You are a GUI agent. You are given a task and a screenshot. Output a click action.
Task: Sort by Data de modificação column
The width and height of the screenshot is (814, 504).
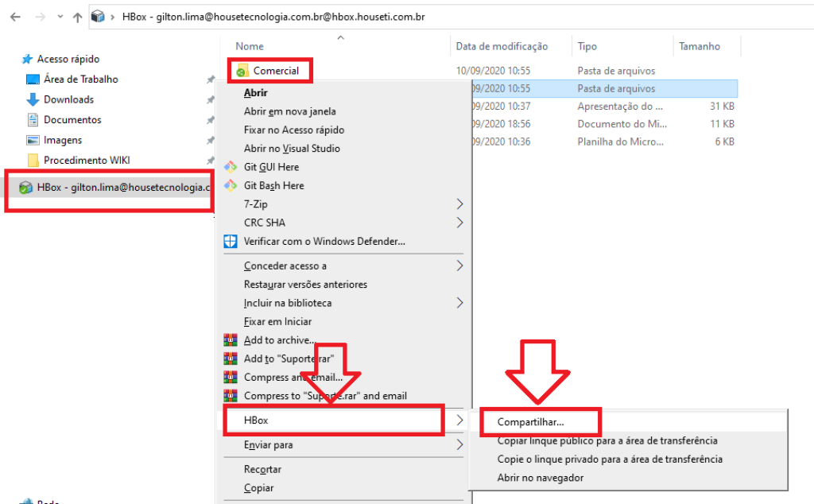(x=502, y=46)
